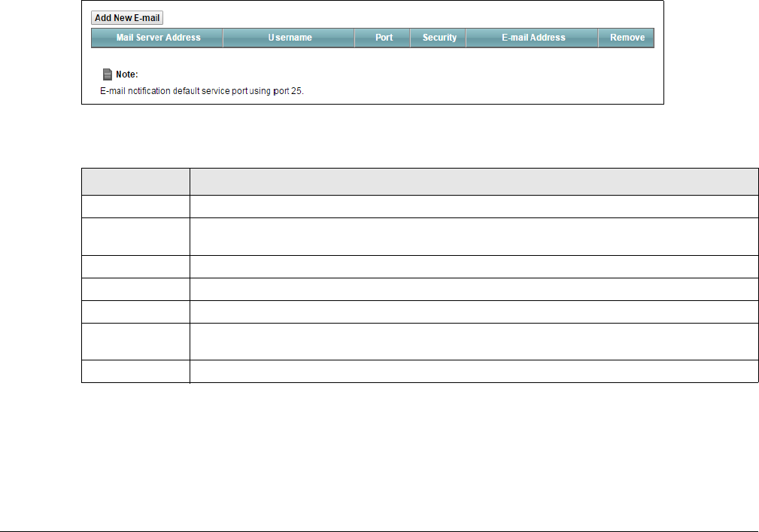759x532 pixels.
Task: Click the Note document icon
Action: click(108, 74)
